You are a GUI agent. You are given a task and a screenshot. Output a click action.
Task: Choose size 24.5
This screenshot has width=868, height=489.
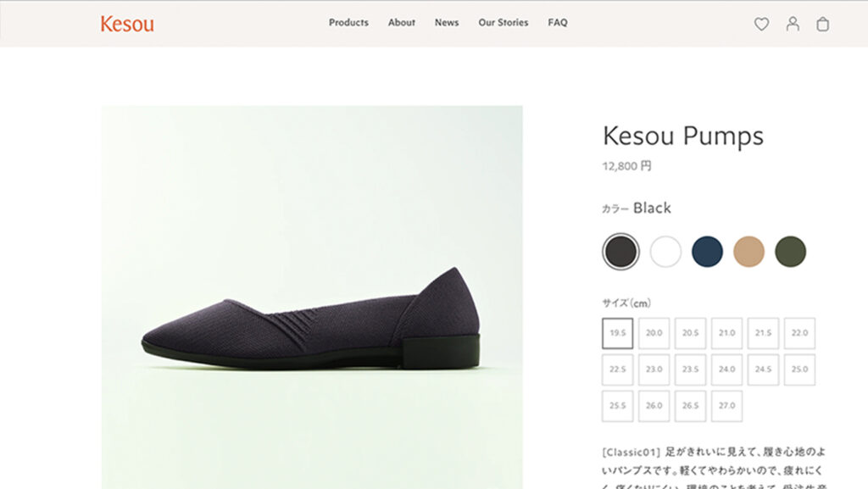pos(763,370)
